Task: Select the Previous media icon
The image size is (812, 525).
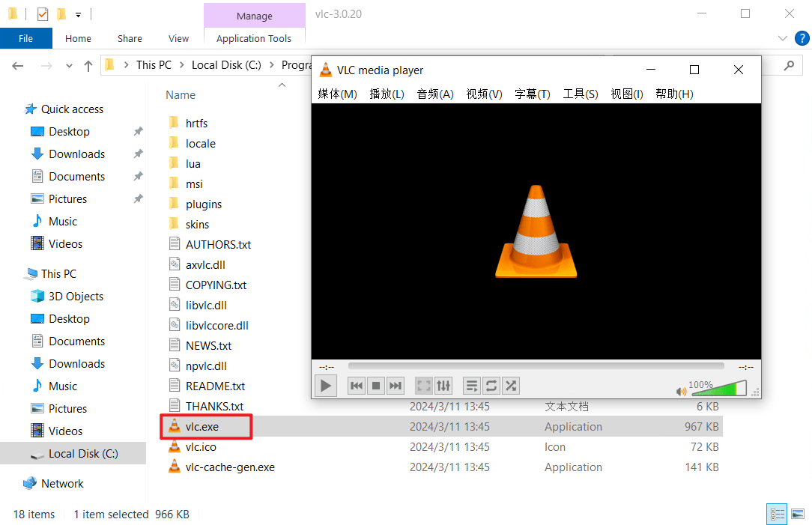Action: (x=356, y=385)
